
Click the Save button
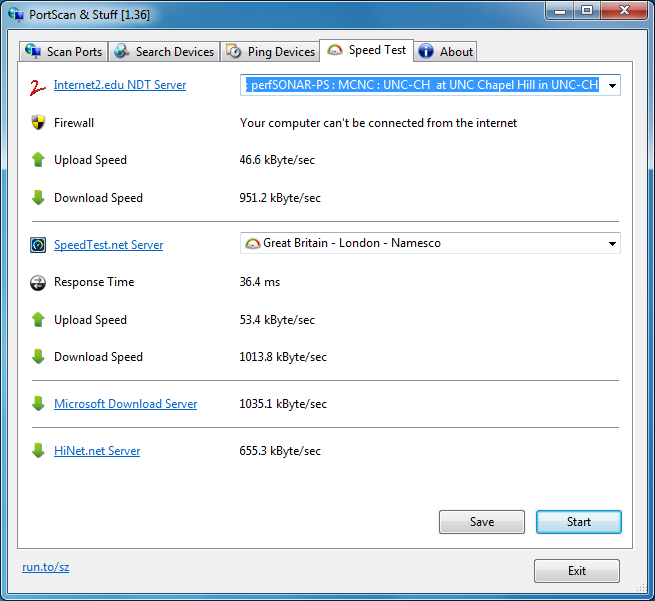click(482, 522)
